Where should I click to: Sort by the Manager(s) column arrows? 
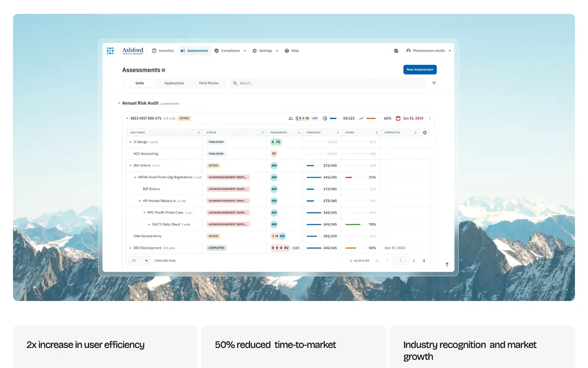point(299,132)
